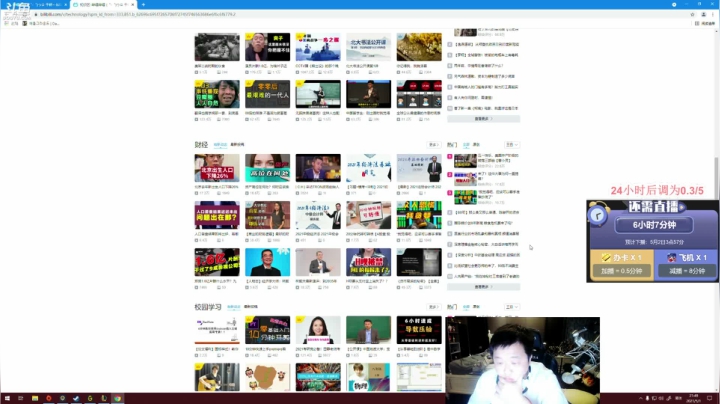Open the 问题出在哪? video thumbnail
The image size is (720, 404).
tap(217, 215)
